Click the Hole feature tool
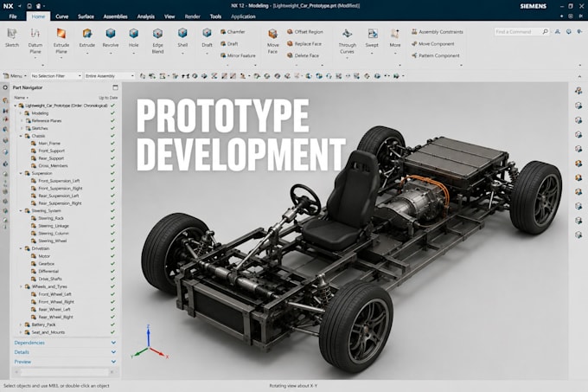The height and width of the screenshot is (392, 588). 133,38
